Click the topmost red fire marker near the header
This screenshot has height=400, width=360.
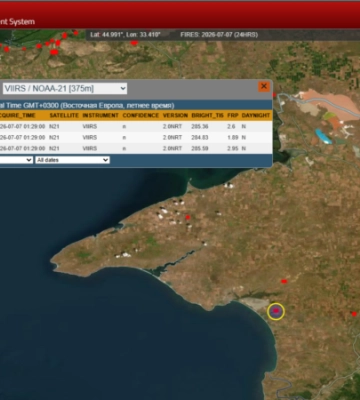pyautogui.click(x=76, y=33)
